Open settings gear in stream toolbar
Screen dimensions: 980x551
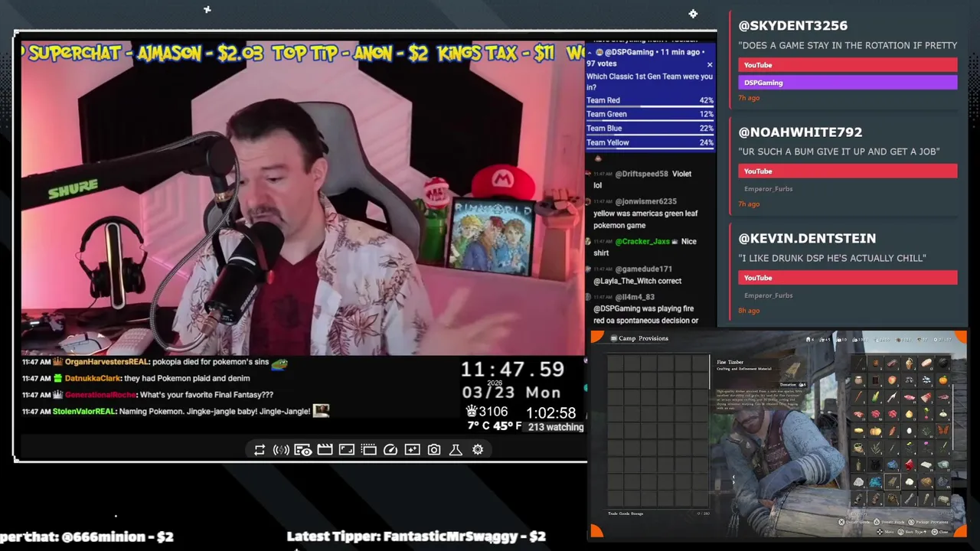[x=478, y=450]
